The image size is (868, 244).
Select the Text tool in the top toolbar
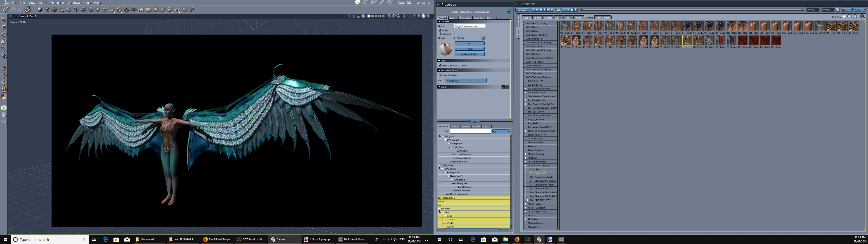point(76,9)
